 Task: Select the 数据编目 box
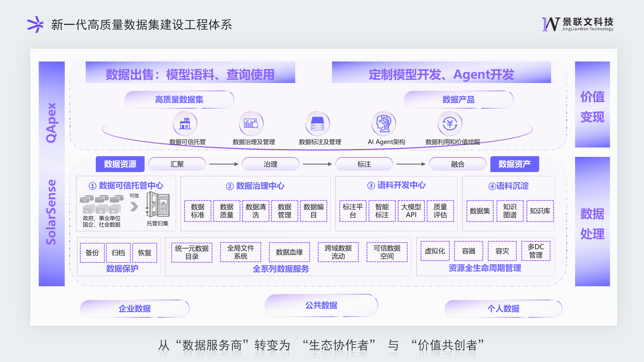point(314,211)
